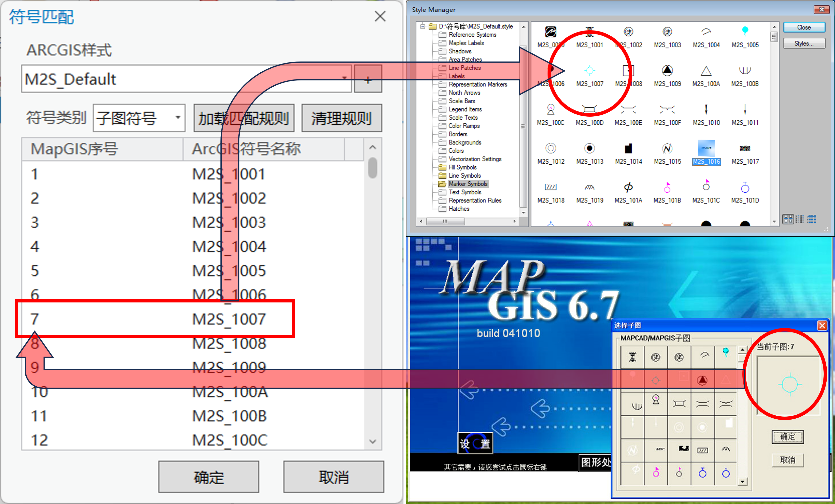The image size is (835, 504).
Task: Switch Style Manager to details view
Action: coord(812,219)
